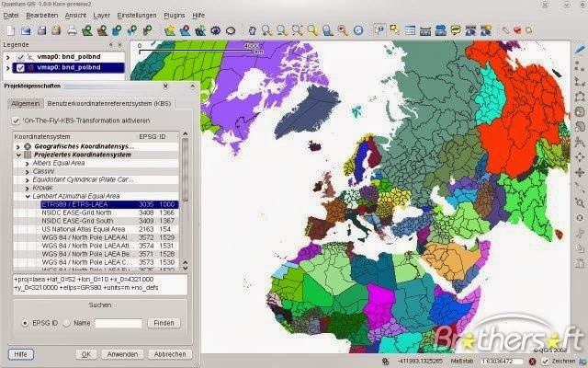Click the coordinate system list scrollbar handle

pos(185,169)
